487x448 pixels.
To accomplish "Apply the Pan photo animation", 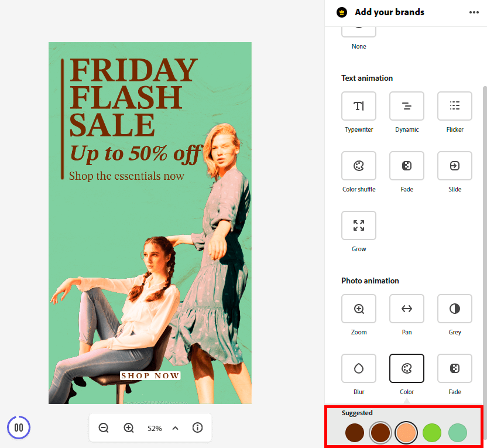I will [407, 309].
